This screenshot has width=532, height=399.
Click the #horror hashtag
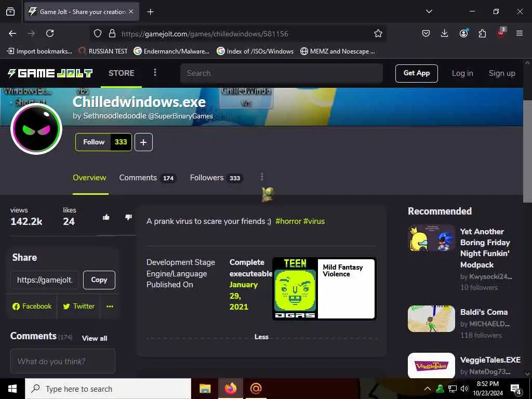(288, 221)
